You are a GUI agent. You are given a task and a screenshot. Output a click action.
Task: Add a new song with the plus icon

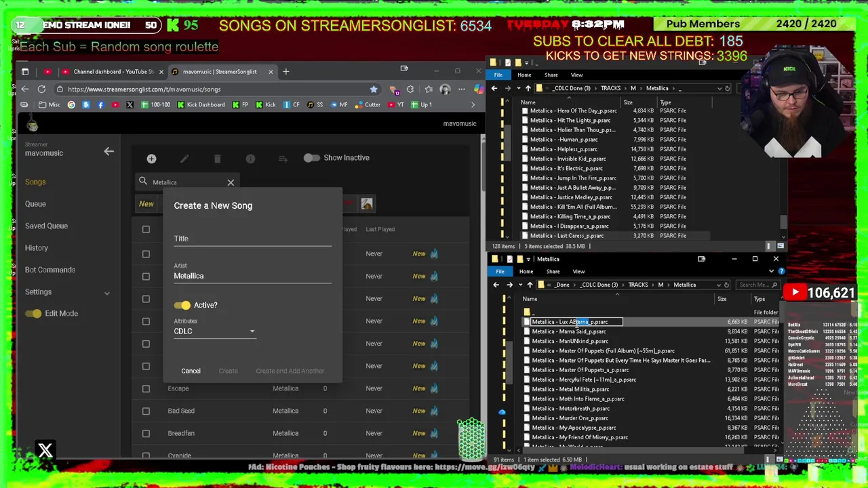[x=151, y=159]
